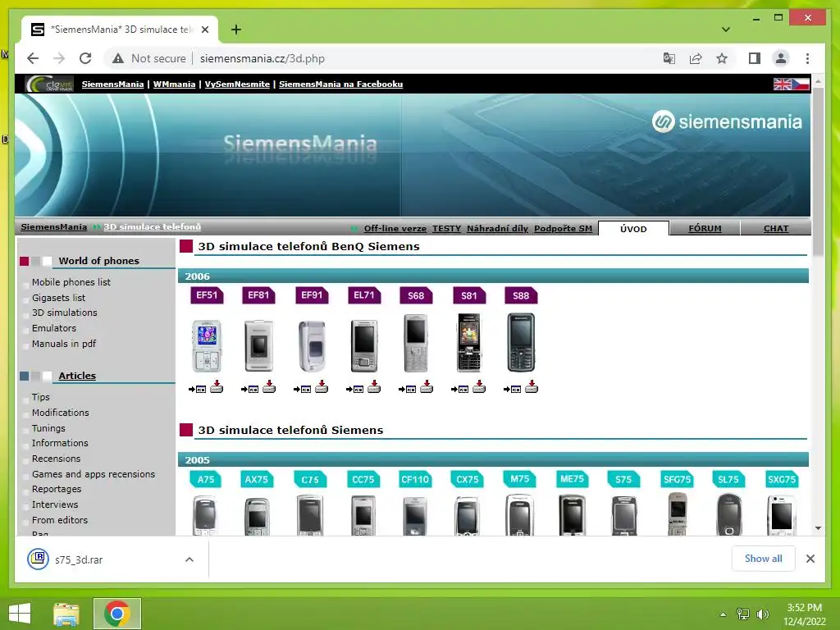Close the SiemensMania 3D simulace tab
The height and width of the screenshot is (630, 840).
[204, 30]
